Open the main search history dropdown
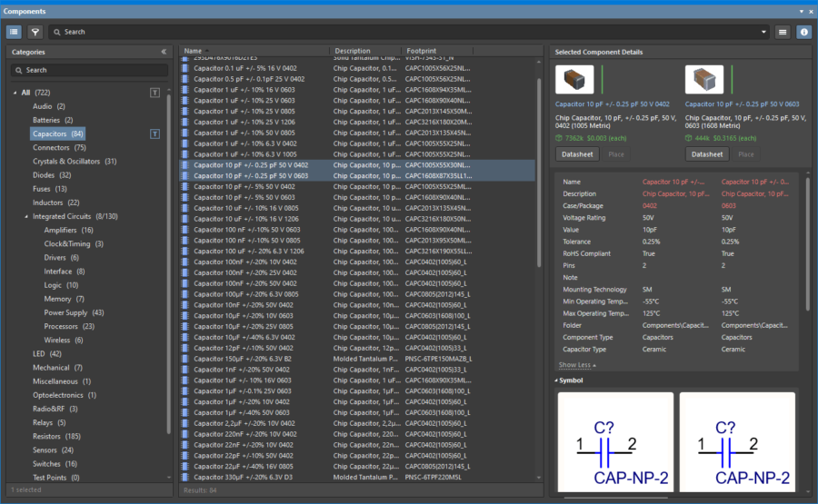Screen dimensions: 818x504 point(763,32)
